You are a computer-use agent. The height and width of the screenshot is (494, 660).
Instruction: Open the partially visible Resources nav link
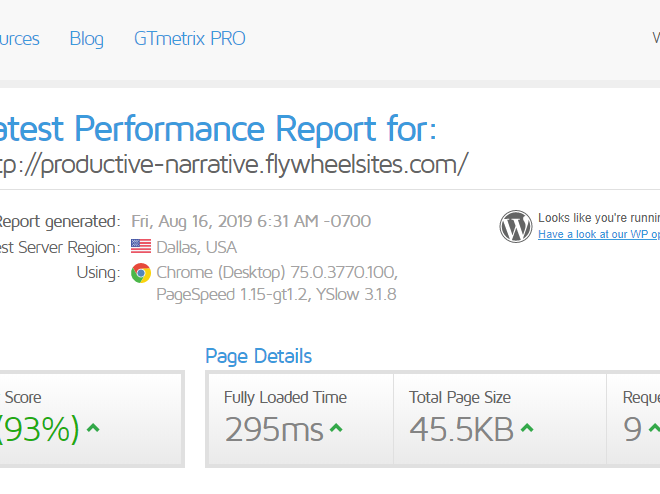(19, 39)
